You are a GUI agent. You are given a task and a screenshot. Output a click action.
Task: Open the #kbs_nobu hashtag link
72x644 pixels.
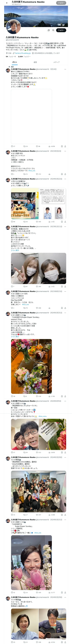coord(42,416)
